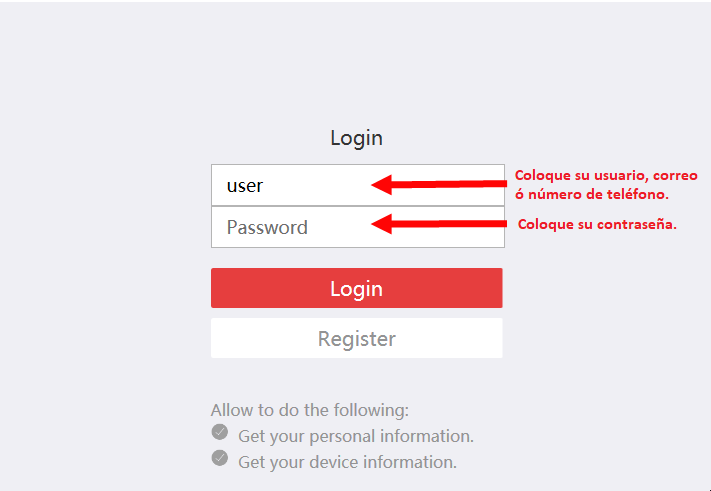This screenshot has width=711, height=491.
Task: Click the typed word 'user' in the field
Action: 245,186
